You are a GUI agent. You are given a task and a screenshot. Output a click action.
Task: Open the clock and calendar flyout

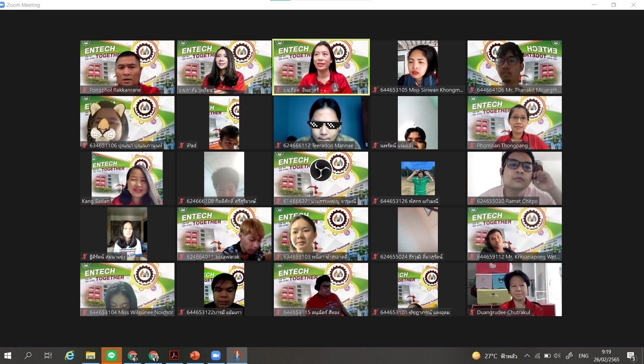click(x=606, y=356)
